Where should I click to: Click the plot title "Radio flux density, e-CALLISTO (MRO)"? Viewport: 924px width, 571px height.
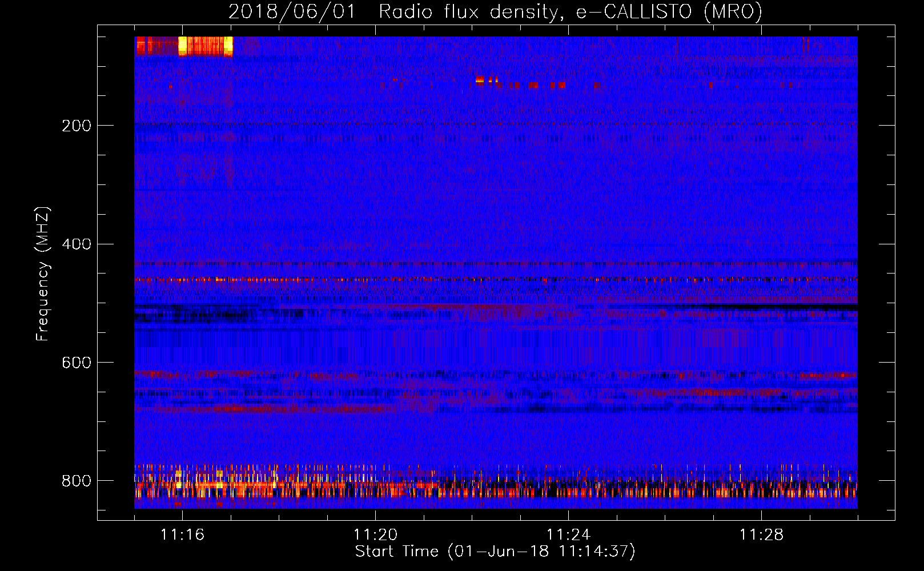[571, 11]
